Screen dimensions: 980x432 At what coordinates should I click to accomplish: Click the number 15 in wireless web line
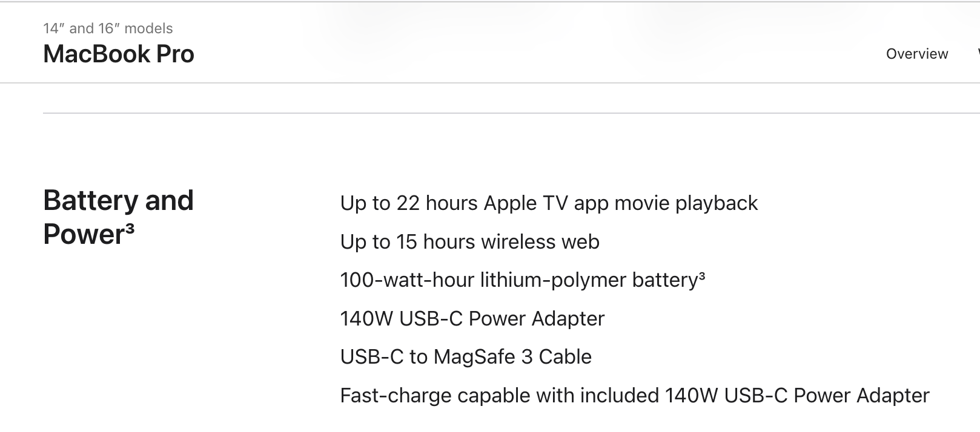(407, 241)
